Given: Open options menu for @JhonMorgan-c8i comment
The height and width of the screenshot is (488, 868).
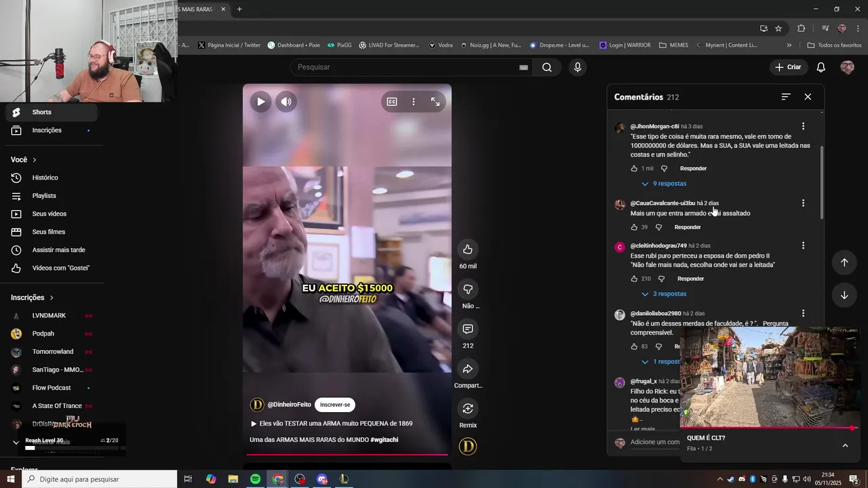Looking at the screenshot, I should 803,127.
